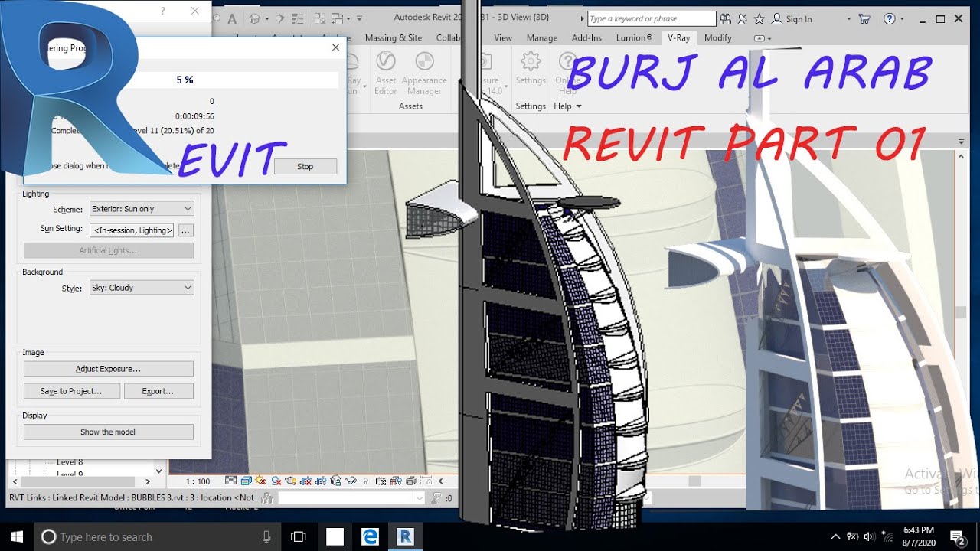This screenshot has height=551, width=980.
Task: Open Task View on the taskbar
Action: (299, 536)
